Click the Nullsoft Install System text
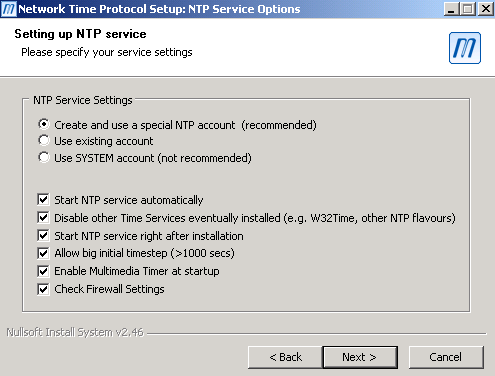495x376 pixels. (x=75, y=332)
